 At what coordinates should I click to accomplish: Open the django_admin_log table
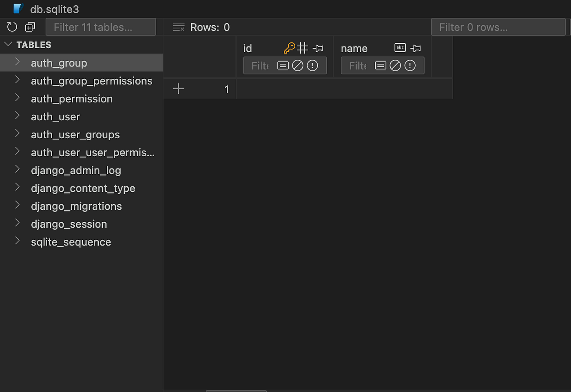click(81, 171)
